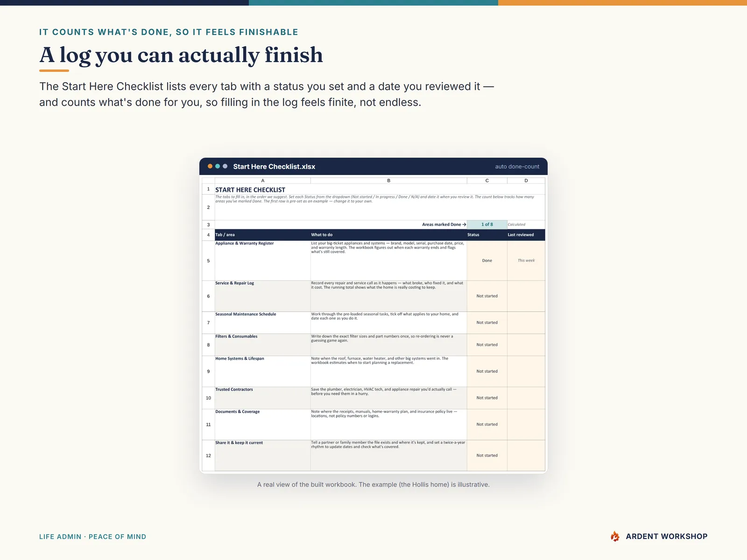Select column D header
747x560 pixels.
[x=526, y=181]
